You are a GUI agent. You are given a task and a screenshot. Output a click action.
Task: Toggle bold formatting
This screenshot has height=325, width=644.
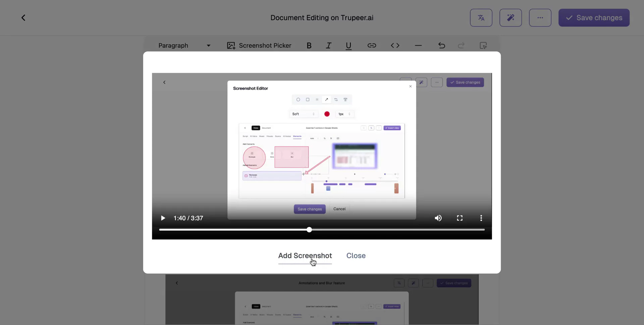click(309, 46)
